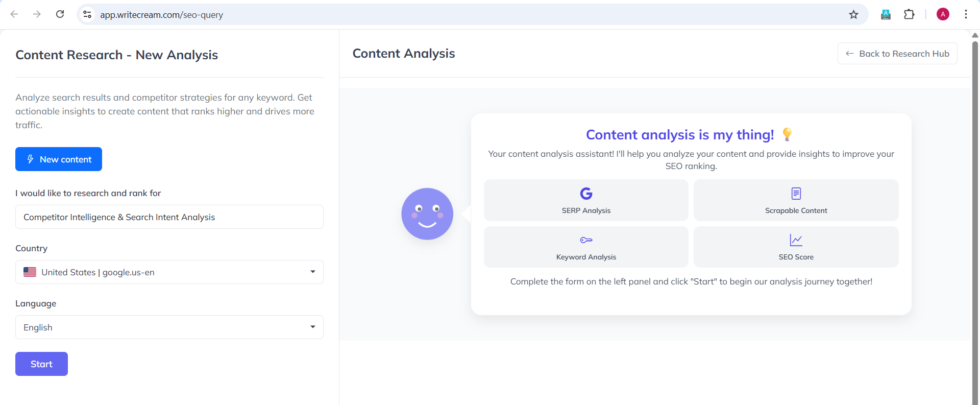This screenshot has height=405, width=980.
Task: Open the browser extensions puzzle icon
Action: pos(909,14)
